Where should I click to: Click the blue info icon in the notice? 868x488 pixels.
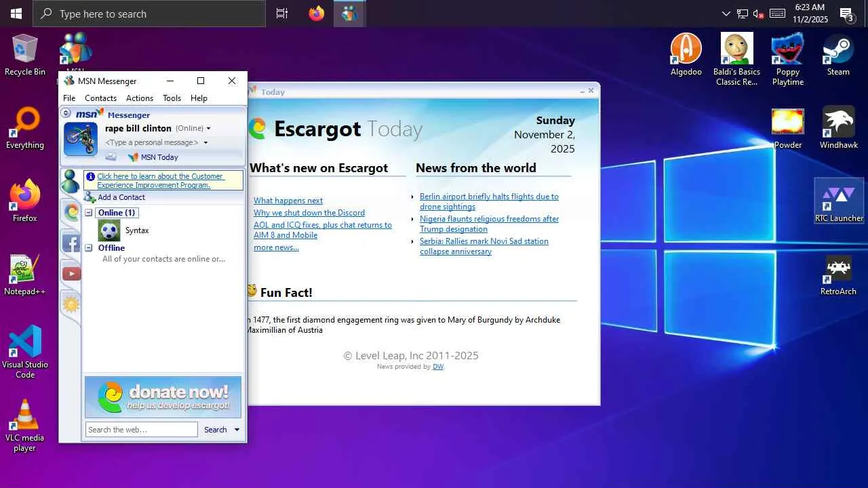pos(90,176)
